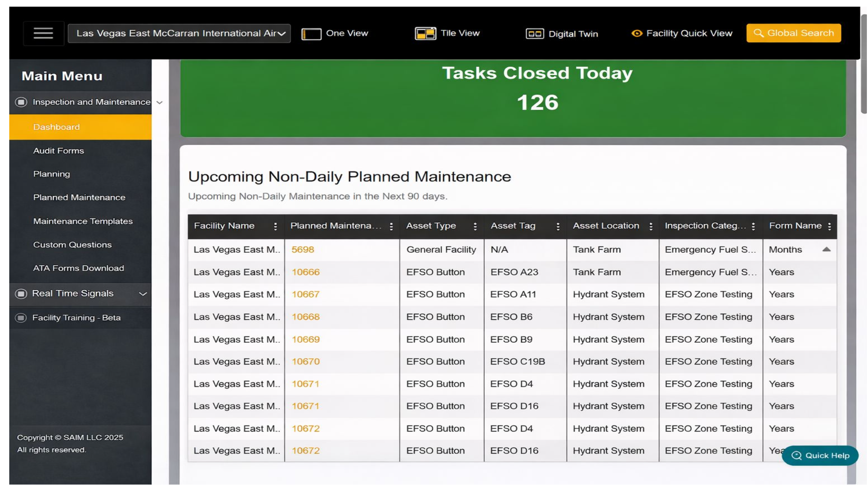Open the airport facility selector dropdown

[179, 33]
